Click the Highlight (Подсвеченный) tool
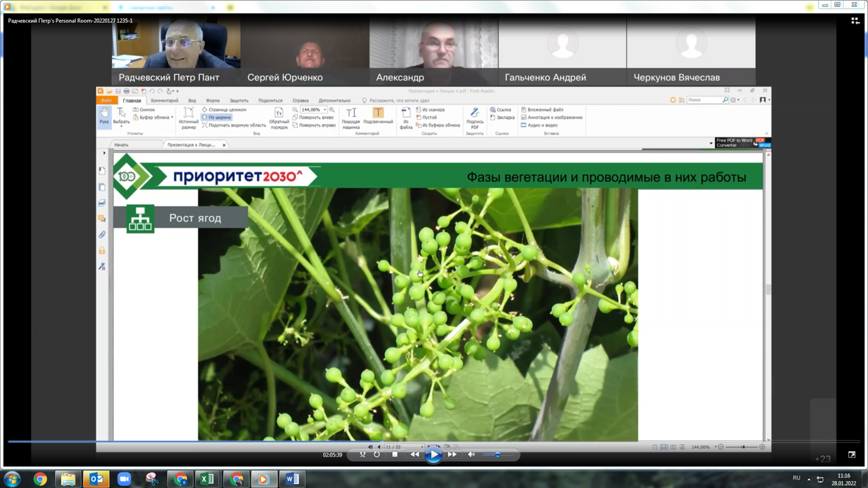 click(x=378, y=116)
